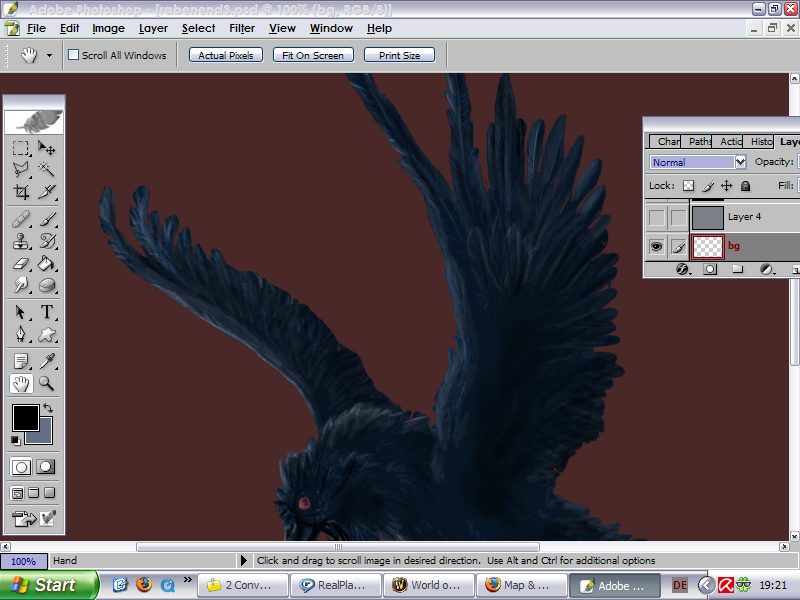
Task: Toggle the link box for Layer 4
Action: point(679,217)
